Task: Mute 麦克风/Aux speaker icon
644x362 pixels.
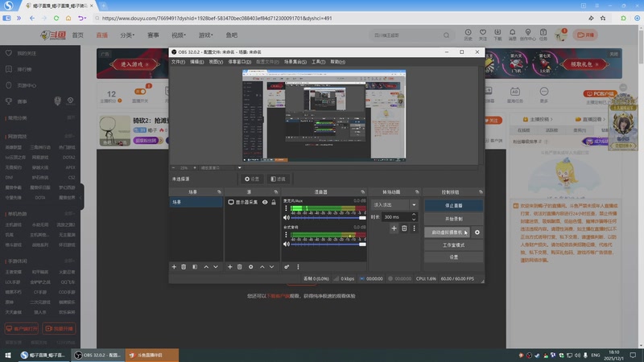Action: click(x=287, y=217)
